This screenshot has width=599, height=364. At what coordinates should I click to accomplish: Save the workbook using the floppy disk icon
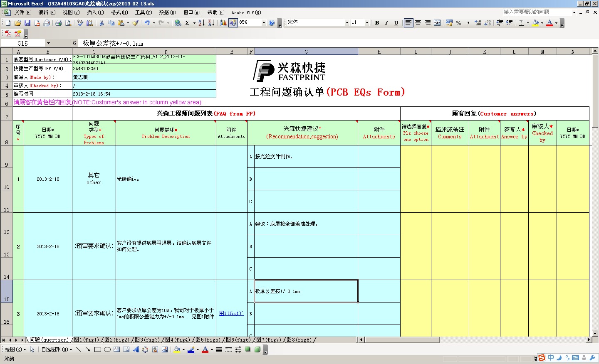(27, 23)
